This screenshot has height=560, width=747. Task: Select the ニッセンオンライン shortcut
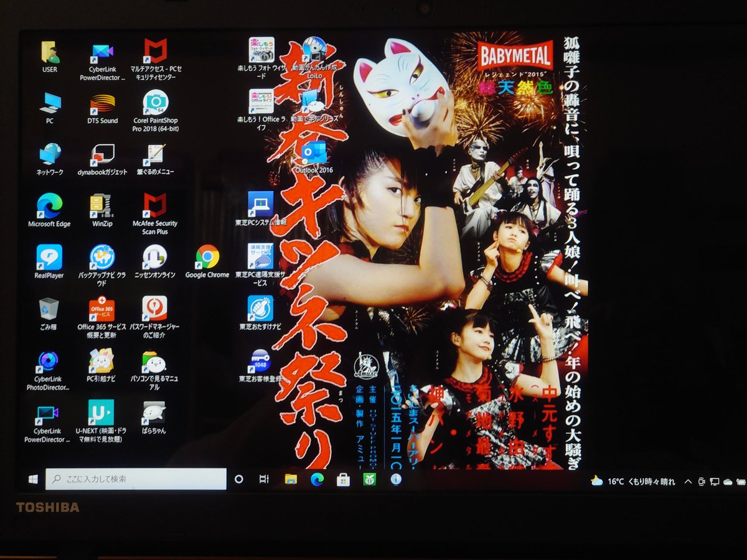click(x=154, y=261)
